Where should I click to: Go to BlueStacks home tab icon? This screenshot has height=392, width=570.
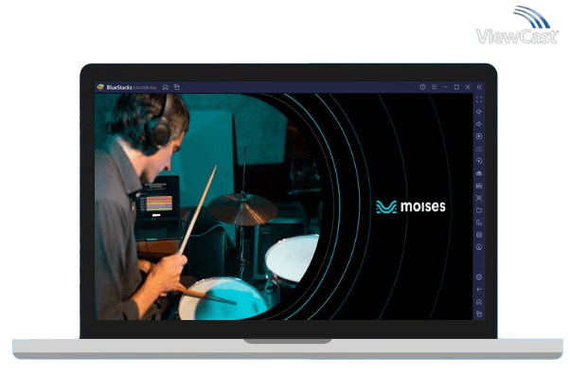pos(166,87)
